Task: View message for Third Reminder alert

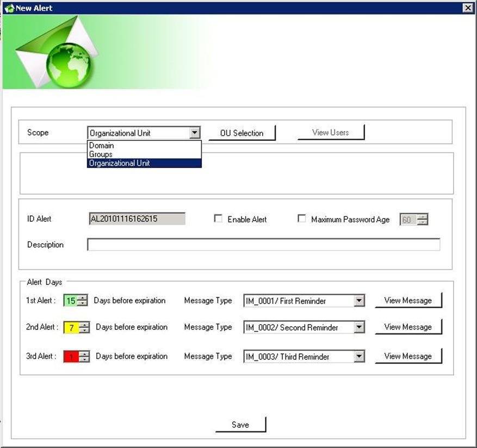Action: pos(408,356)
